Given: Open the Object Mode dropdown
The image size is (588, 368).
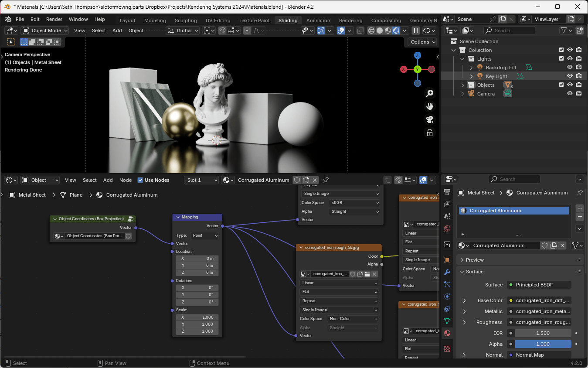Looking at the screenshot, I should tap(45, 31).
